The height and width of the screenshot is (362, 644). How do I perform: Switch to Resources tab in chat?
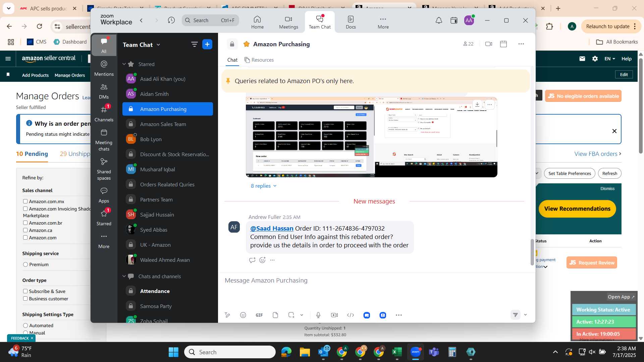point(259,60)
